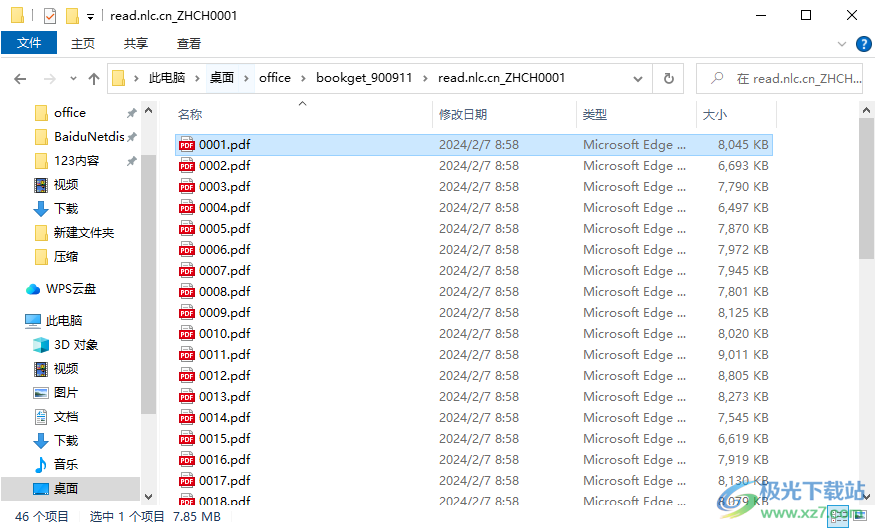Open the address bar history dropdown

click(640, 78)
